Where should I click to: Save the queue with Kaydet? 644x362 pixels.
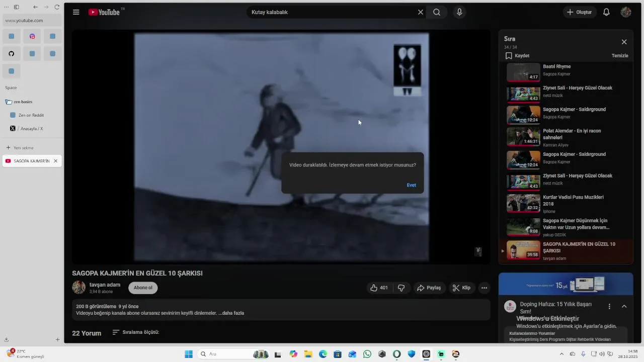517,56
